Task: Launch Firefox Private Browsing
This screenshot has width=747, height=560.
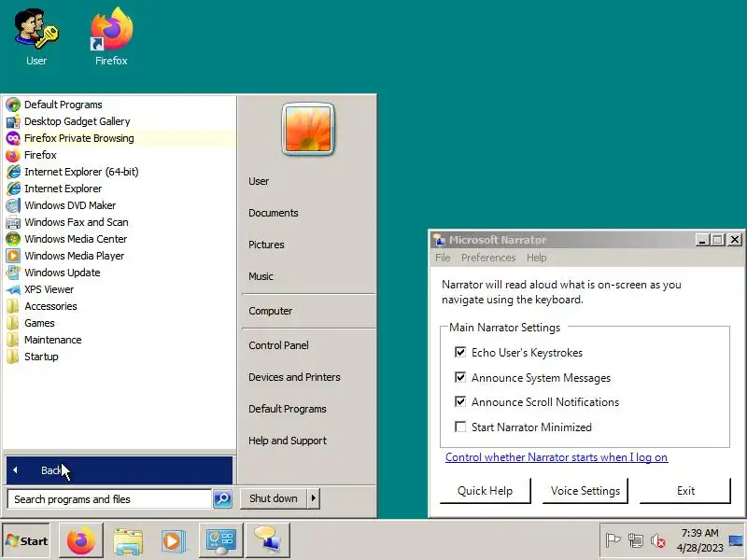Action: pos(120,138)
